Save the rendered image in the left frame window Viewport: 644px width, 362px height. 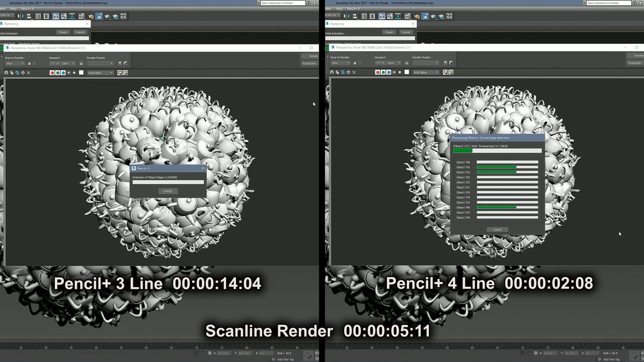click(x=6, y=72)
